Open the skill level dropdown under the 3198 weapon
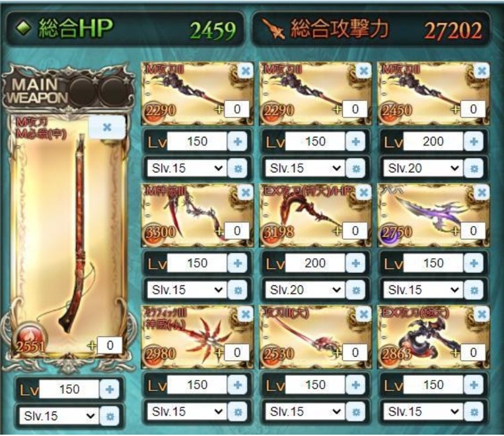Viewport: 504px width, 436px height. [x=304, y=290]
